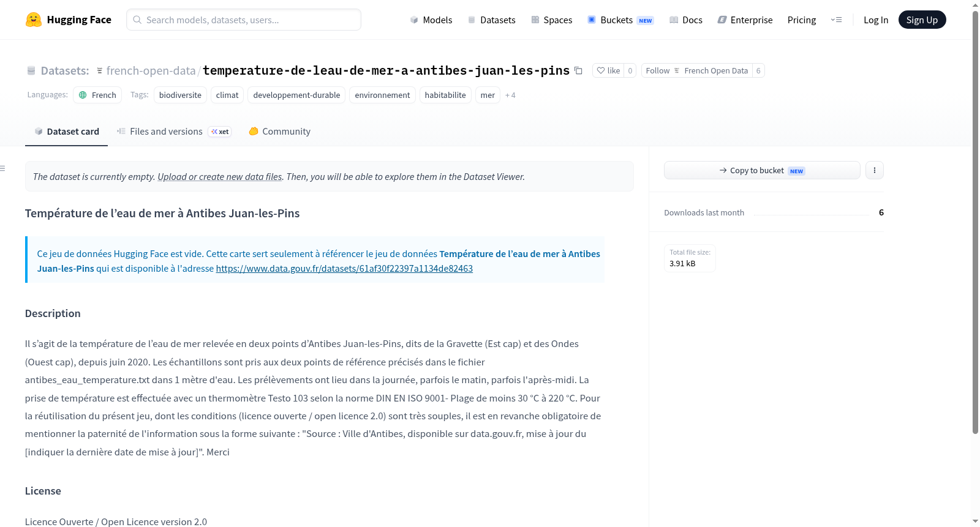
Task: Select the habitabilite tag
Action: point(445,95)
